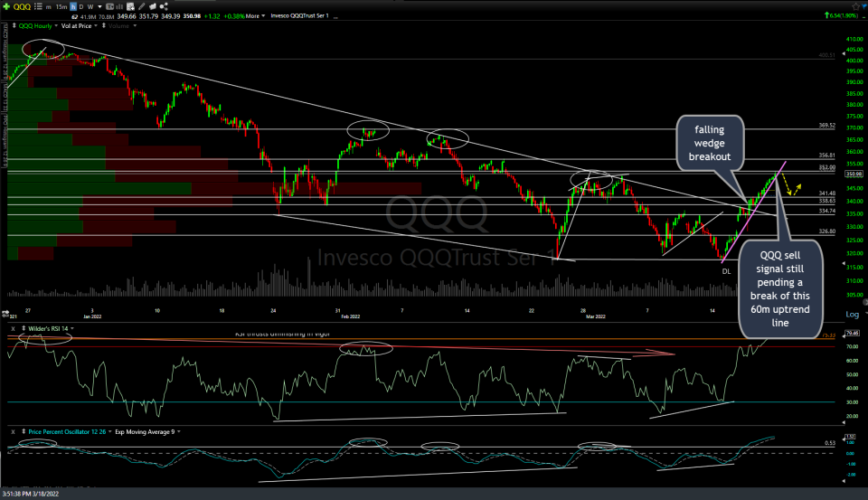Toggle the Log scale button

pos(852,315)
